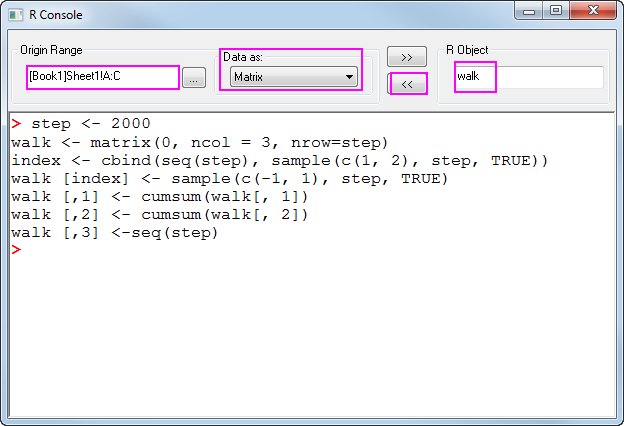Click the line starting 'index <- cbind'
Image resolution: width=624 pixels, height=426 pixels.
point(280,161)
